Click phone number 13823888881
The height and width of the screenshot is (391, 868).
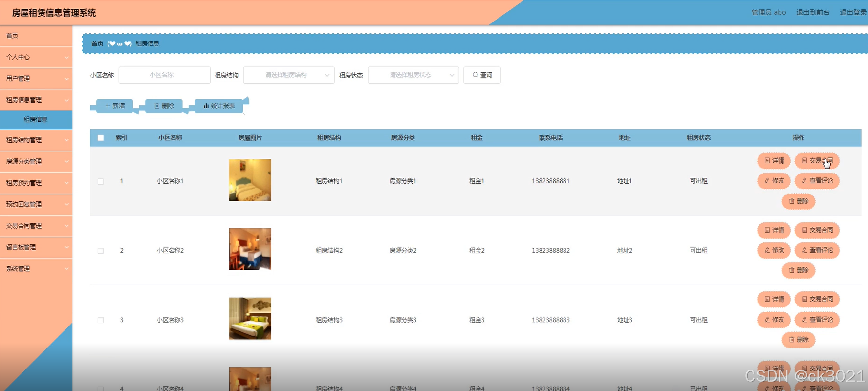(x=551, y=181)
